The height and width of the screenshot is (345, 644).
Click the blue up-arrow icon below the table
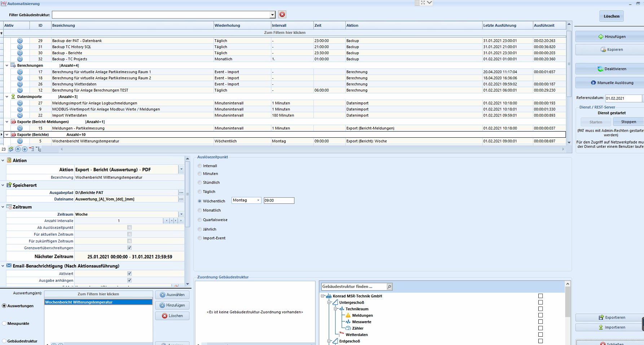tap(18, 149)
